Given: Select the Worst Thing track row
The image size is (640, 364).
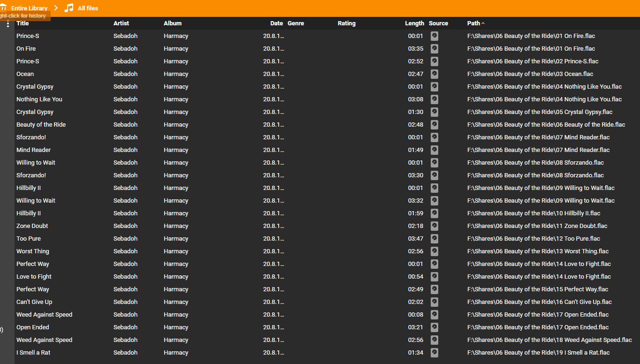Looking at the screenshot, I should [x=33, y=251].
